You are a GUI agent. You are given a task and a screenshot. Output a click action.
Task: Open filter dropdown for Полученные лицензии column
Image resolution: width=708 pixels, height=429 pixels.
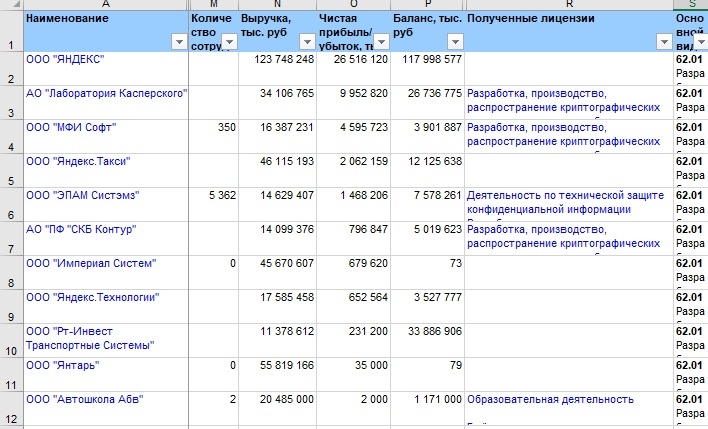[664, 42]
